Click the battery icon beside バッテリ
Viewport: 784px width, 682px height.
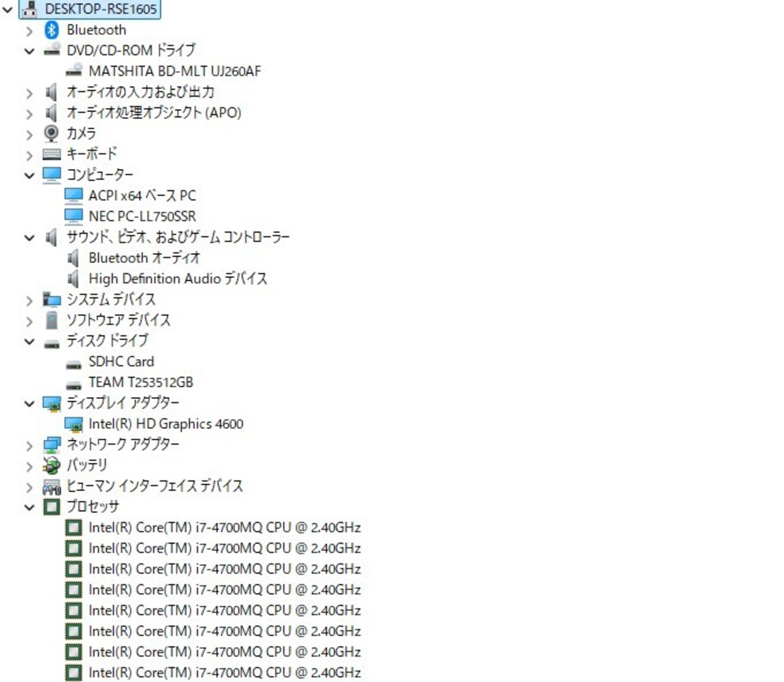52,466
